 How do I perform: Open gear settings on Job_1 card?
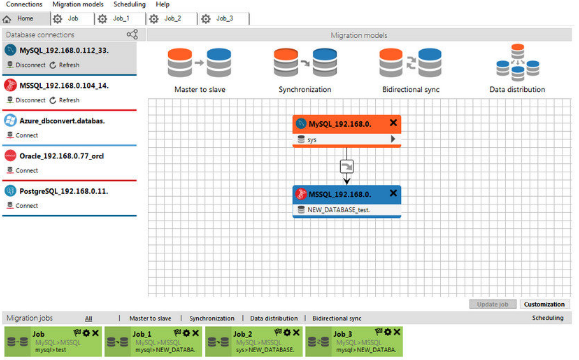[187, 333]
